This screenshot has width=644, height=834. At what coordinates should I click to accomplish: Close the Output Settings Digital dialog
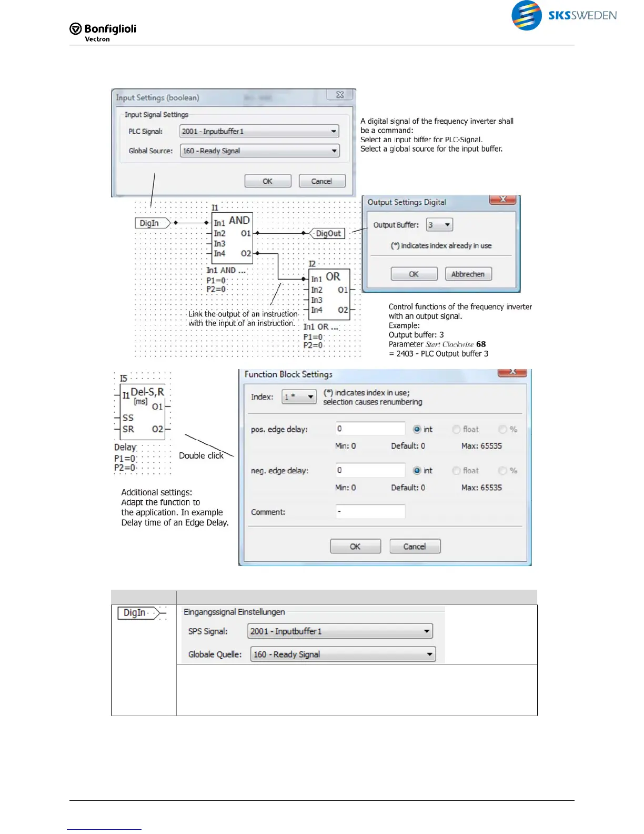click(x=503, y=199)
